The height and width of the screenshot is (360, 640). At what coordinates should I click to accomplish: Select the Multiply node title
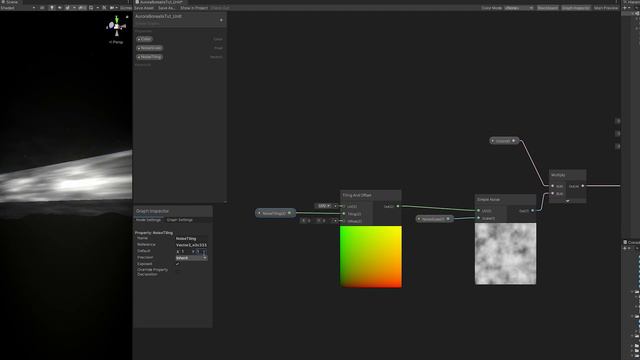tap(558, 175)
